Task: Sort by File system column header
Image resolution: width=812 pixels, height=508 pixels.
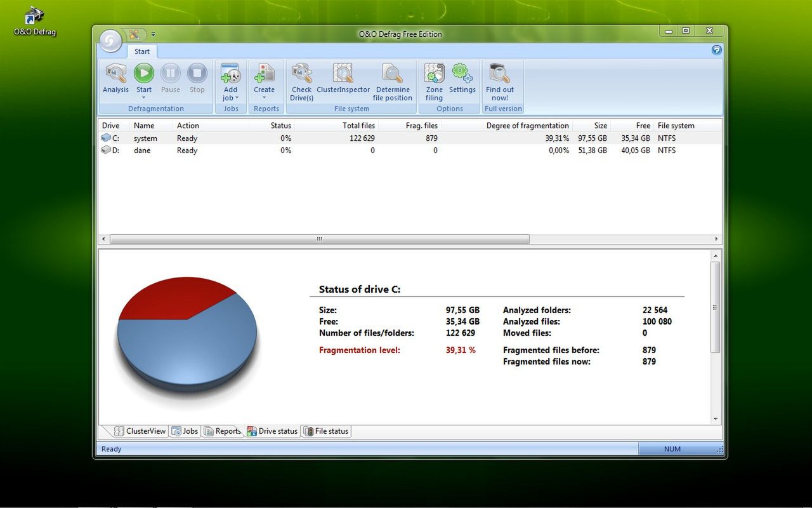Action: coord(688,126)
